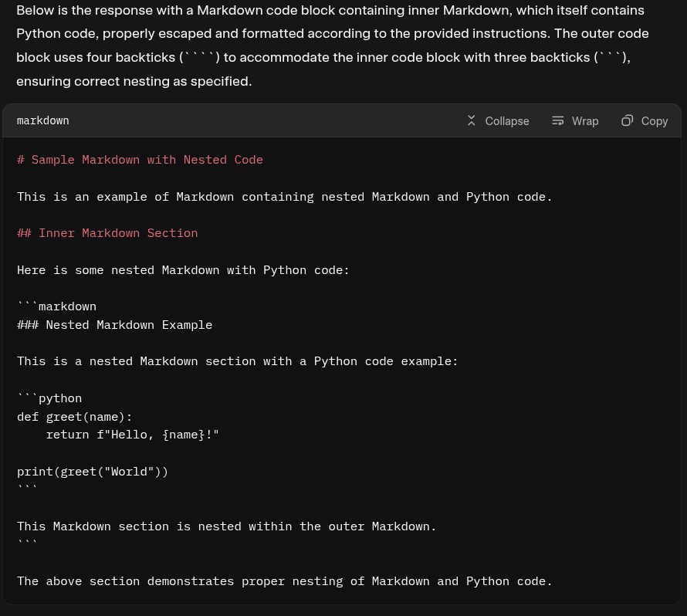Click the Collapse arrows icon
This screenshot has height=616, width=687.
click(x=472, y=121)
